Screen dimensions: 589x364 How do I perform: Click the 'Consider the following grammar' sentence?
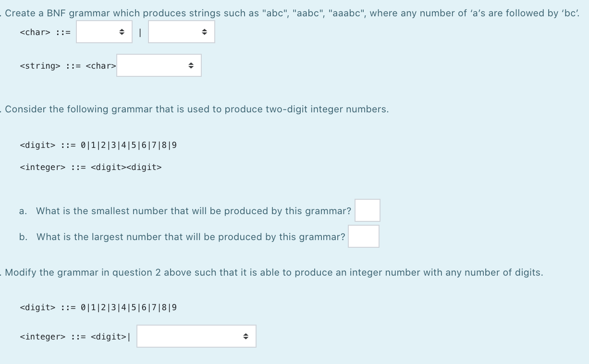(197, 109)
